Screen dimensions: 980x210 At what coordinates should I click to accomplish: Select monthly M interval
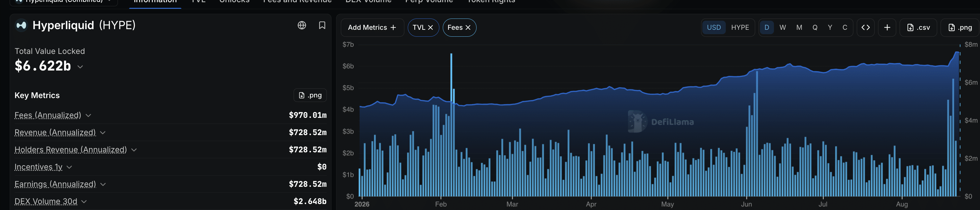[x=799, y=28]
